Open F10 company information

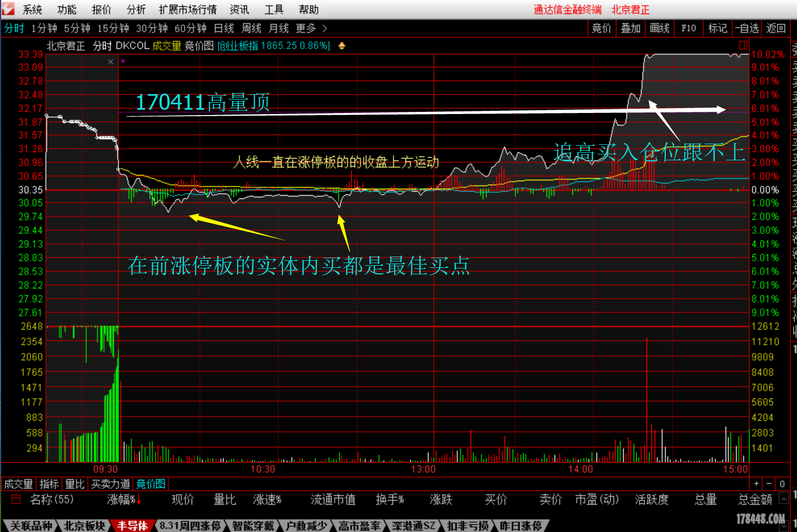(x=688, y=28)
